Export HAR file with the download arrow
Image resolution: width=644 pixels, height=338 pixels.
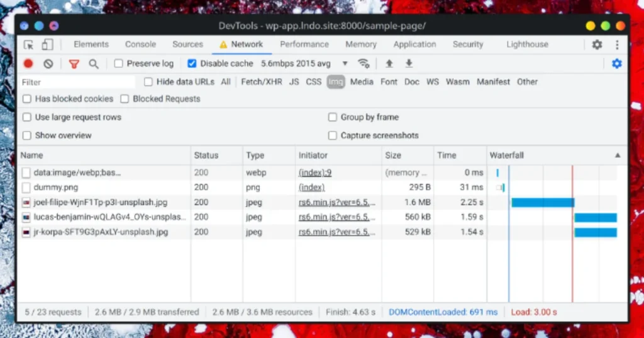pyautogui.click(x=409, y=64)
